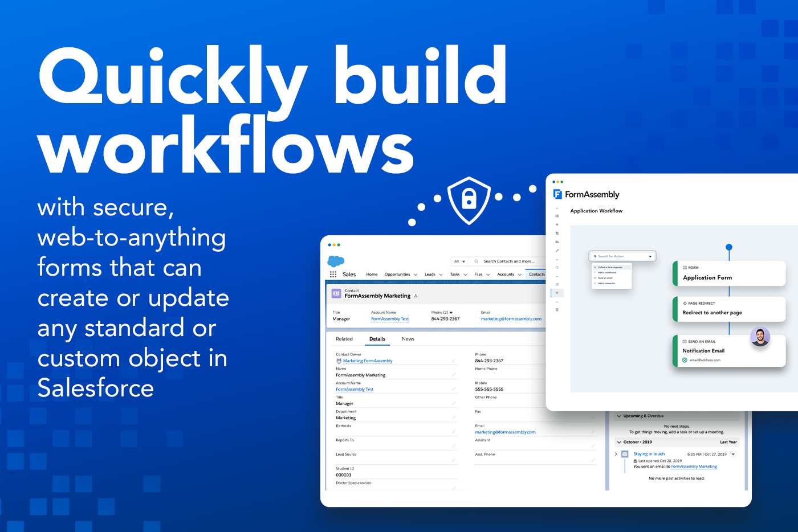
Task: Expand the Staying in touch activity row
Action: (616, 454)
